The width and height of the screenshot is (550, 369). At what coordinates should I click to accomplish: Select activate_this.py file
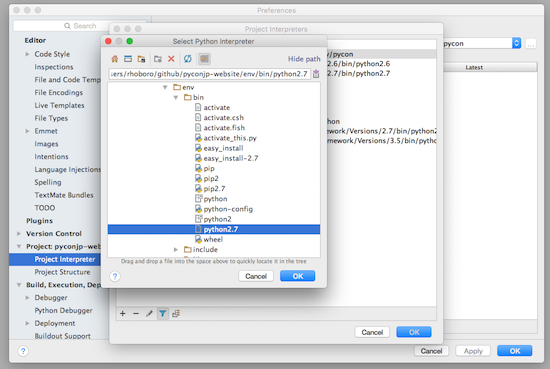pyautogui.click(x=230, y=138)
